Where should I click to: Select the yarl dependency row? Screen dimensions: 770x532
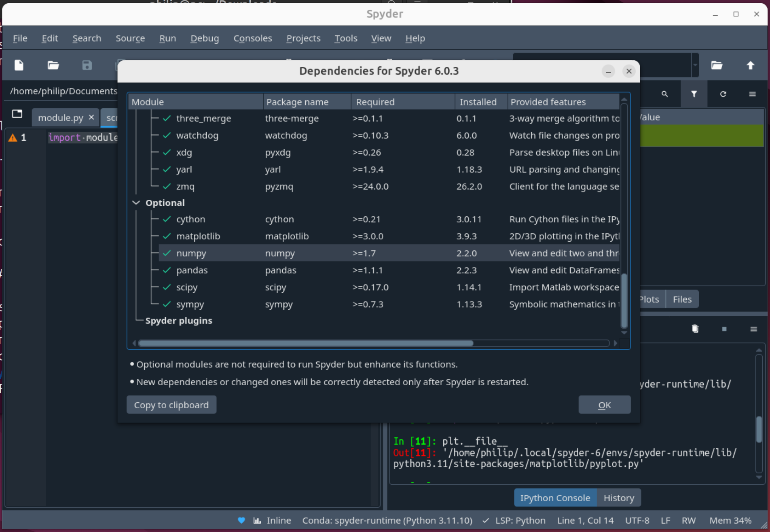[x=389, y=169]
